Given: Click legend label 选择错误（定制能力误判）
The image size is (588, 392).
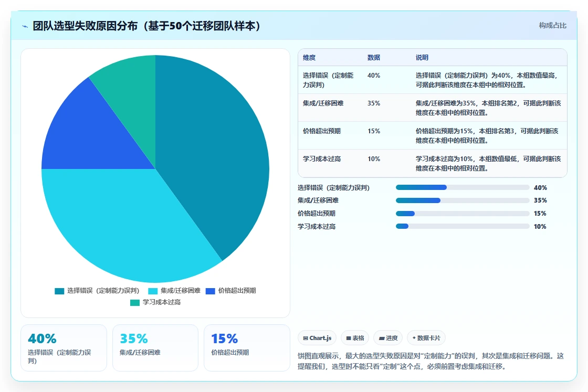Looking at the screenshot, I should [x=103, y=291].
